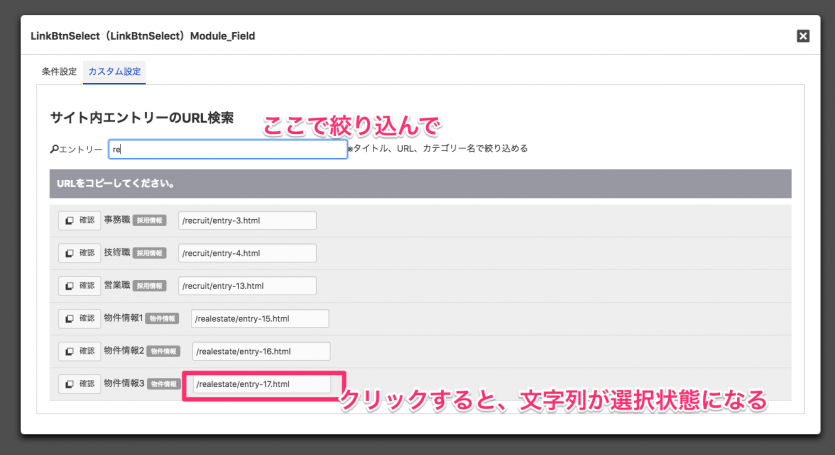Click the 採用情報 tag next to 事務職

[149, 220]
